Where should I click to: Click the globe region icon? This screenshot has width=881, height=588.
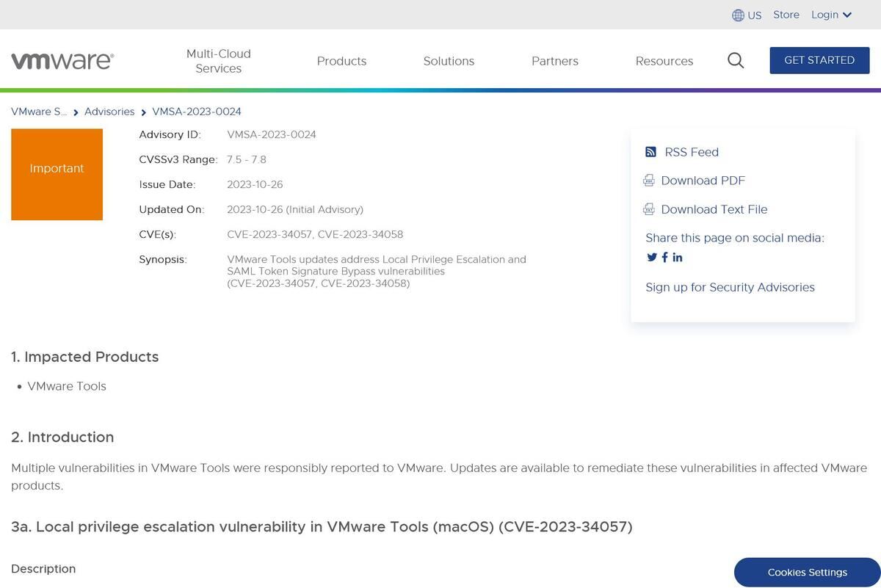click(738, 15)
